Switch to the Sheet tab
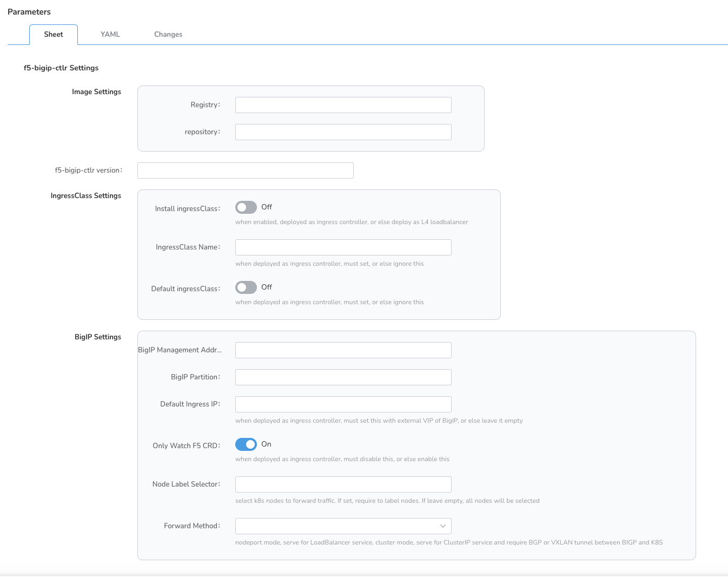 click(x=54, y=35)
